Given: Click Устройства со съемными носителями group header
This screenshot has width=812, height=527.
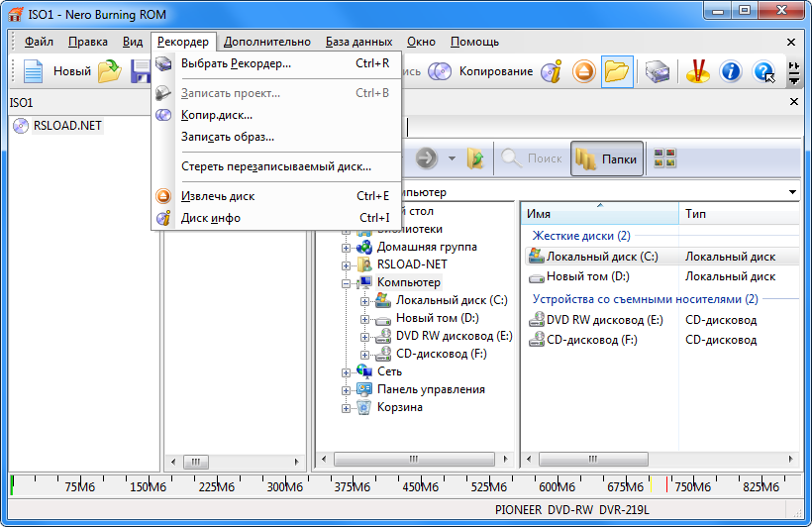Looking at the screenshot, I should click(x=646, y=299).
